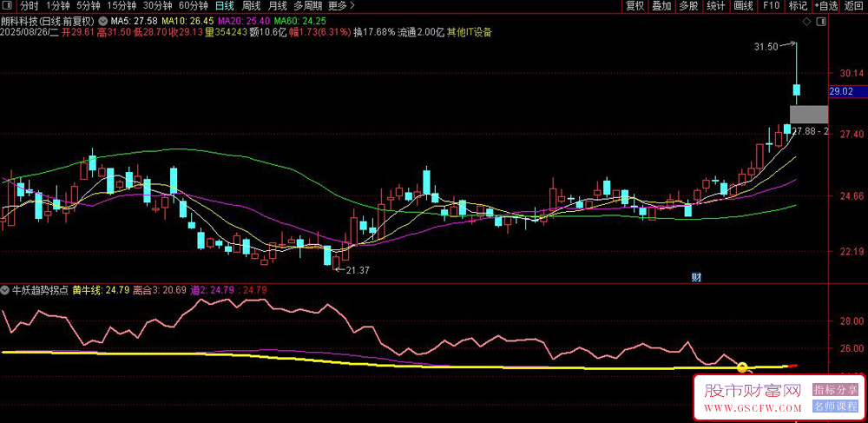Select the 1分钟 period tab

pos(57,6)
